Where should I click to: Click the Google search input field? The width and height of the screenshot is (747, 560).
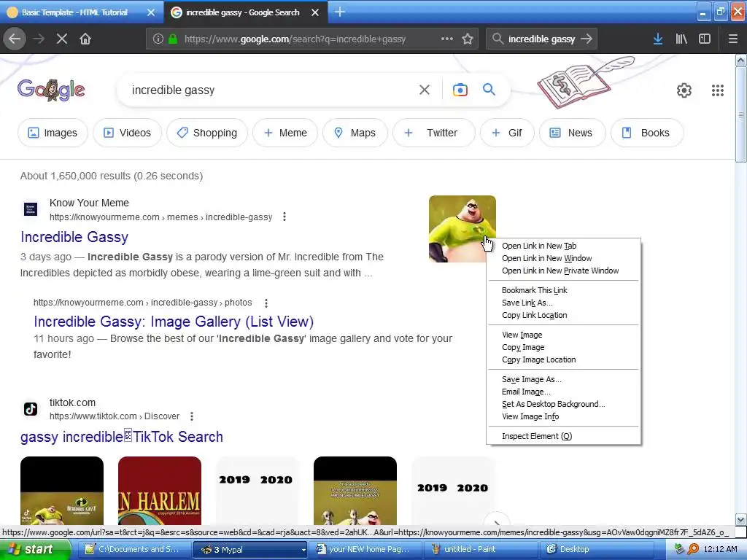(271, 90)
